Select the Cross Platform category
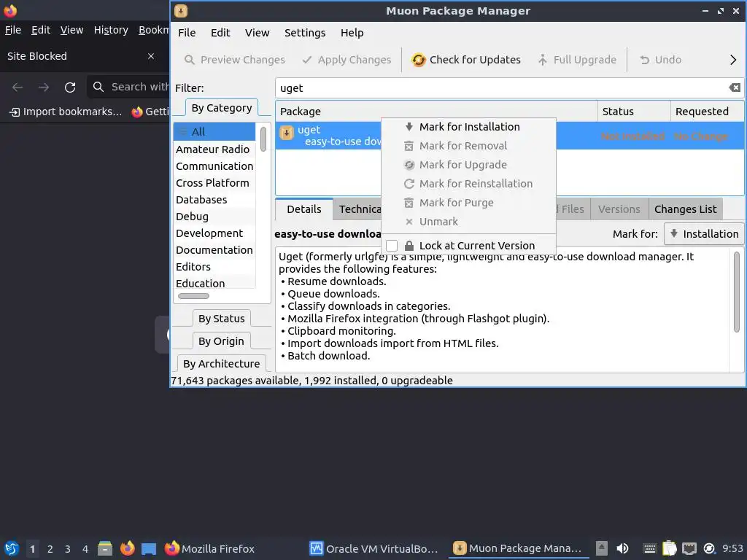The image size is (747, 560). [215, 183]
